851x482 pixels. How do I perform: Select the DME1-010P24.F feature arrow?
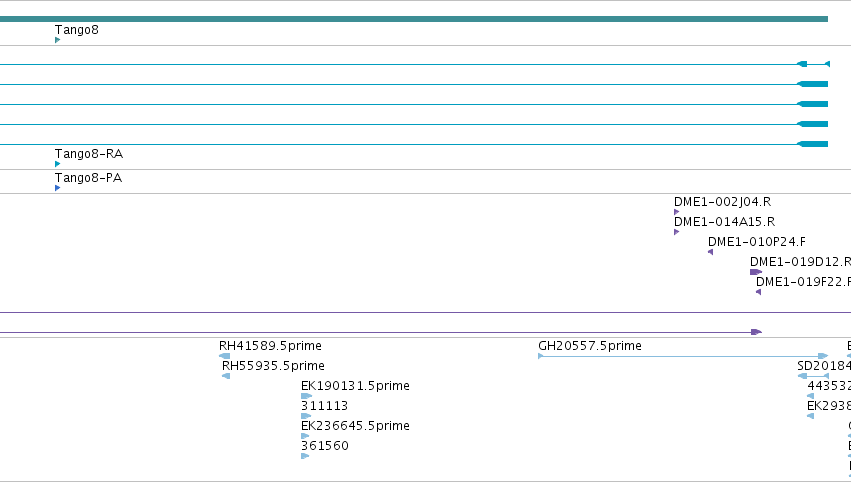click(710, 252)
